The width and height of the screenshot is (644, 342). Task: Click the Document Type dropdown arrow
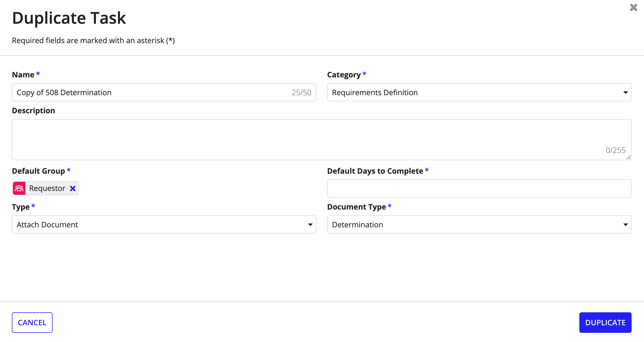(x=625, y=224)
